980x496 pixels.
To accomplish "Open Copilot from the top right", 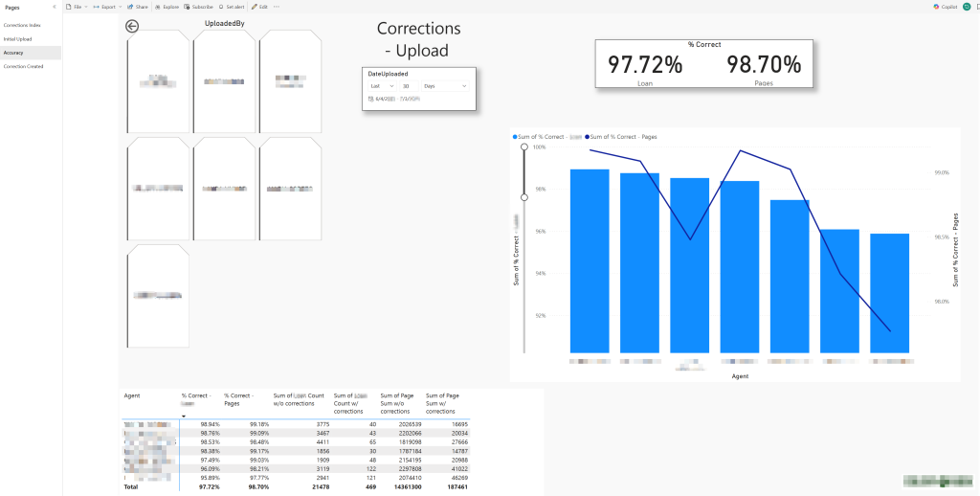I will pos(946,7).
